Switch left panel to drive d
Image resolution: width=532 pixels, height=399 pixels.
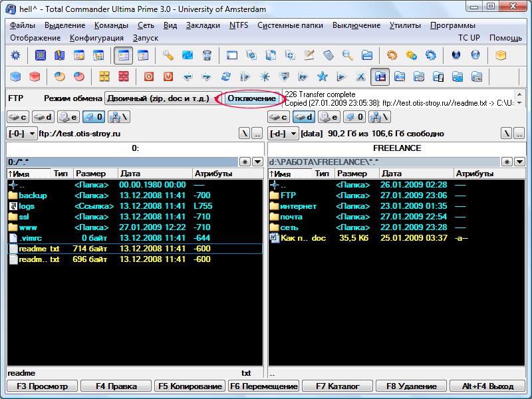click(x=43, y=117)
